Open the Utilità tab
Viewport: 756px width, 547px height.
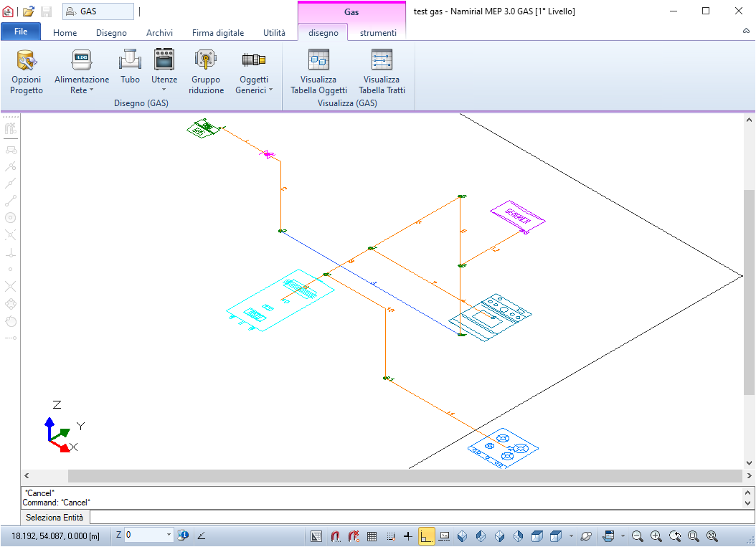(x=274, y=33)
